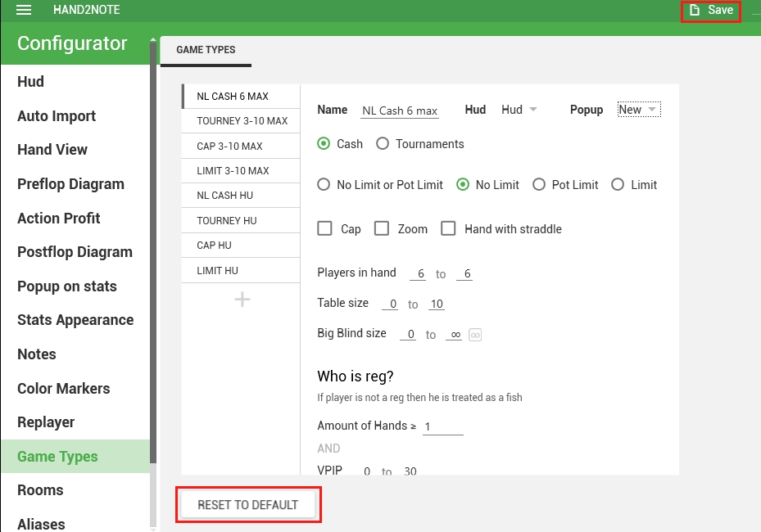Select the Tournaments radio button
This screenshot has width=761, height=532.
click(383, 144)
